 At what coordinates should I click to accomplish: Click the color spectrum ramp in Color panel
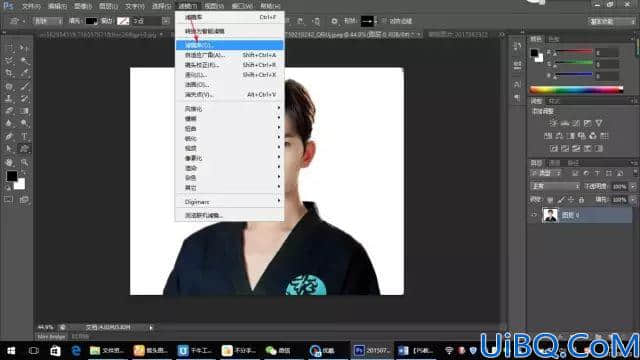[x=576, y=90]
